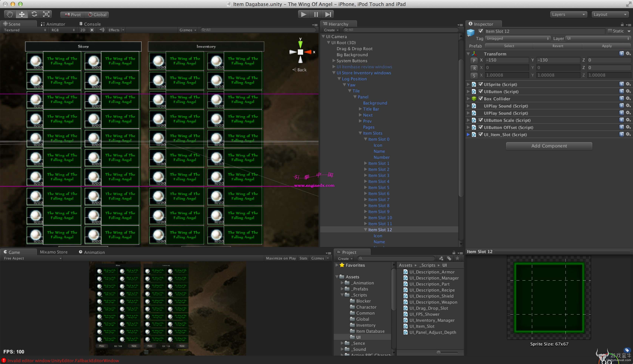Toggle 2D scene view mode
The width and height of the screenshot is (633, 364).
tap(82, 30)
